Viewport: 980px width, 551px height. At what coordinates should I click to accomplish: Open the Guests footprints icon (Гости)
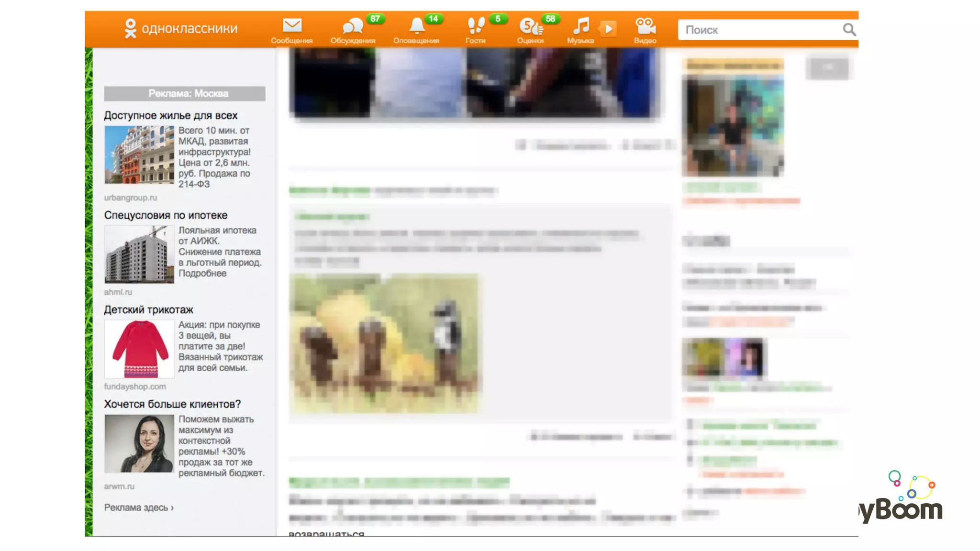tap(476, 26)
